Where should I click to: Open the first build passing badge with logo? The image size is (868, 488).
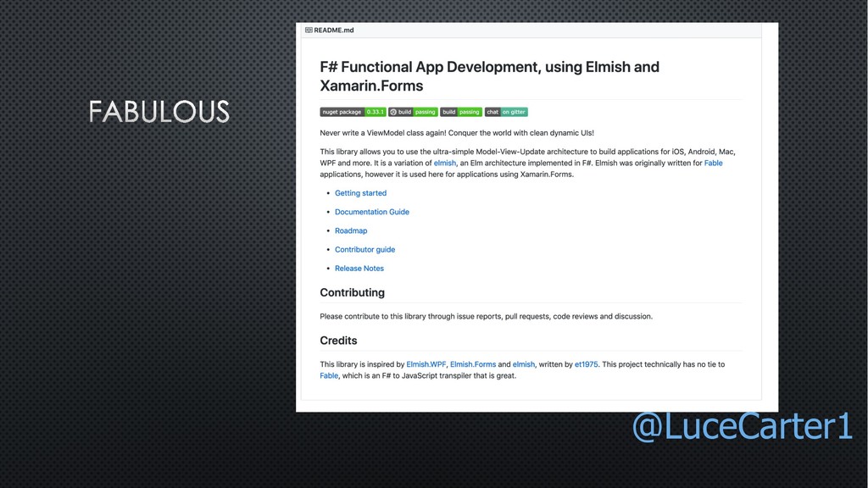coord(413,112)
